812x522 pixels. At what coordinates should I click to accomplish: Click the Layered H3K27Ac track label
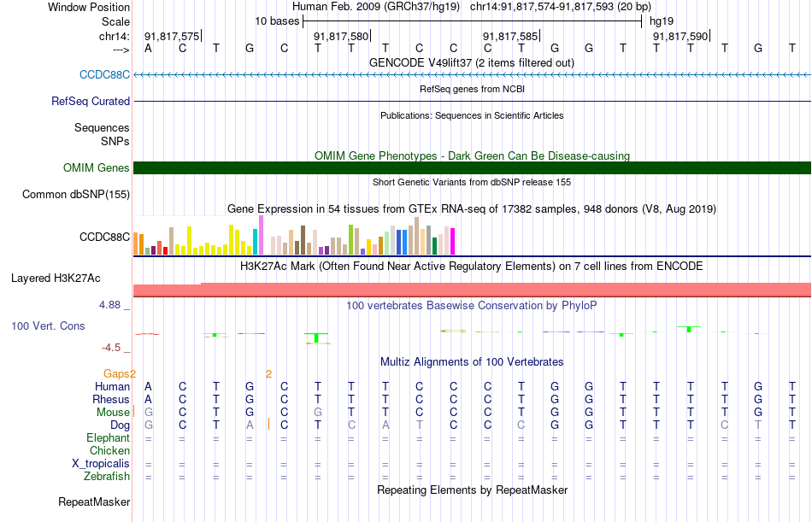(56, 279)
